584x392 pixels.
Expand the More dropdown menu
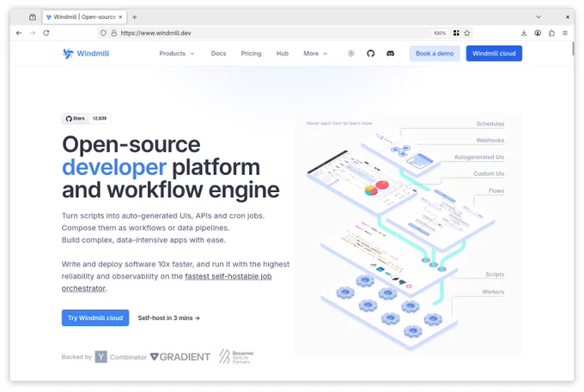[315, 53]
